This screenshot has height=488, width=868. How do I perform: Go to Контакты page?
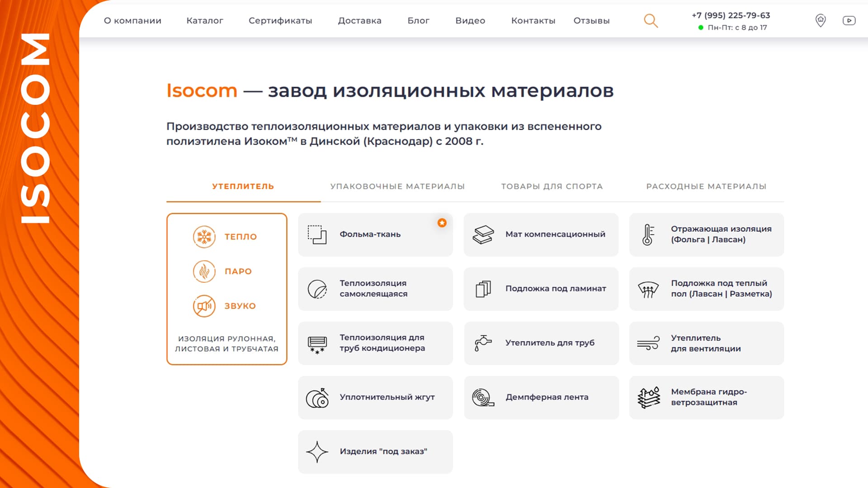[533, 21]
